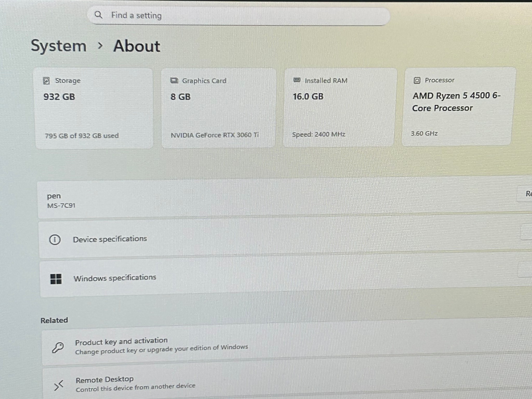
Task: Click "Change product key or upgrade" description
Action: tap(162, 349)
